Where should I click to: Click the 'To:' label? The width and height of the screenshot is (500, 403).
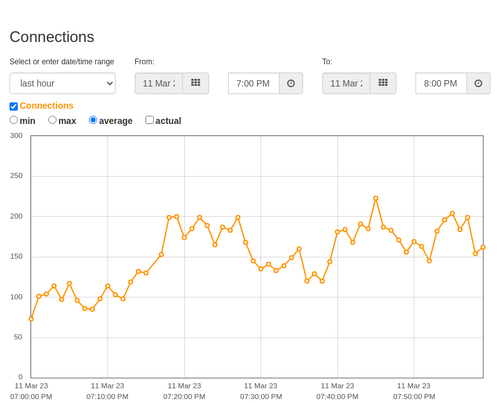[x=327, y=62]
